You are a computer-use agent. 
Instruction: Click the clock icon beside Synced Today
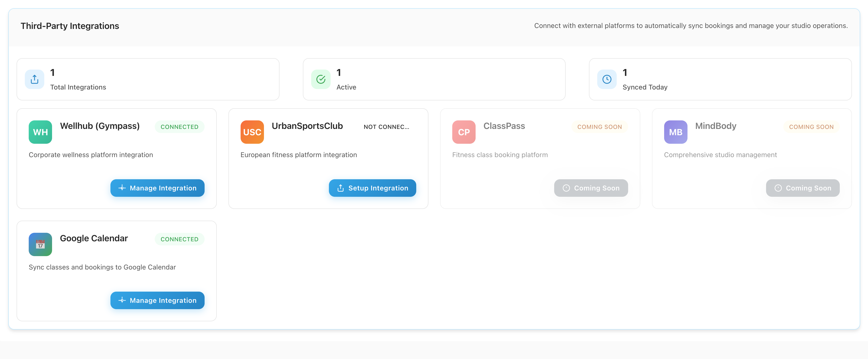[x=606, y=79]
